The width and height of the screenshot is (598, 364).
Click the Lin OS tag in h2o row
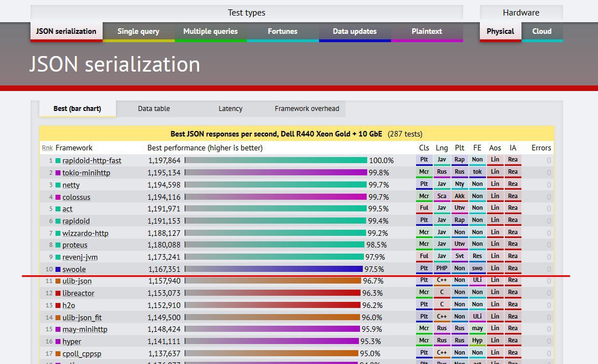[x=495, y=305]
